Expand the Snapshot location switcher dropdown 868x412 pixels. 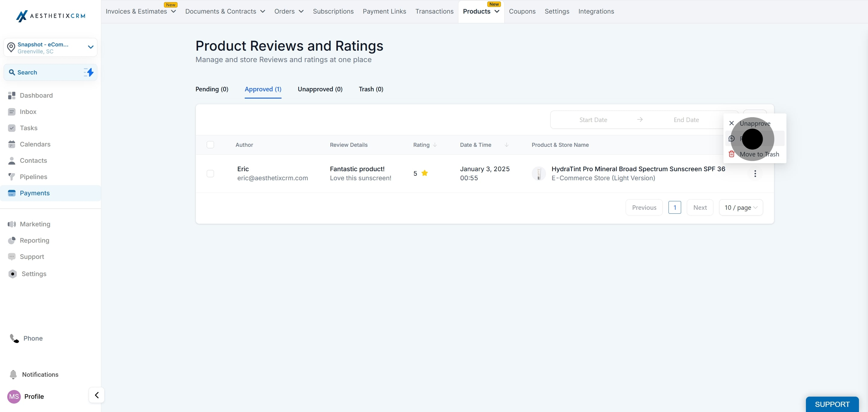(90, 47)
